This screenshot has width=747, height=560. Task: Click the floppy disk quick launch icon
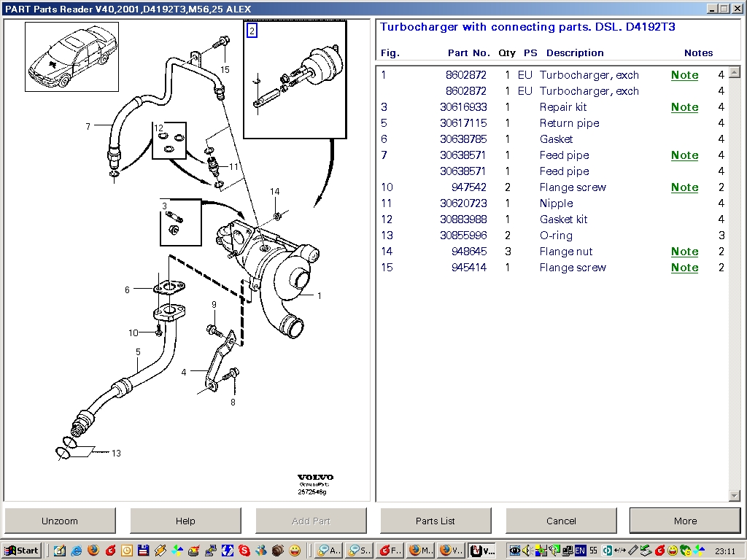coord(144,551)
